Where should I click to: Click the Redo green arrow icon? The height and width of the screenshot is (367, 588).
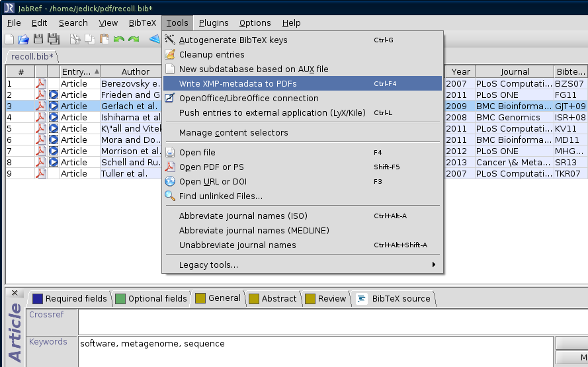point(134,40)
